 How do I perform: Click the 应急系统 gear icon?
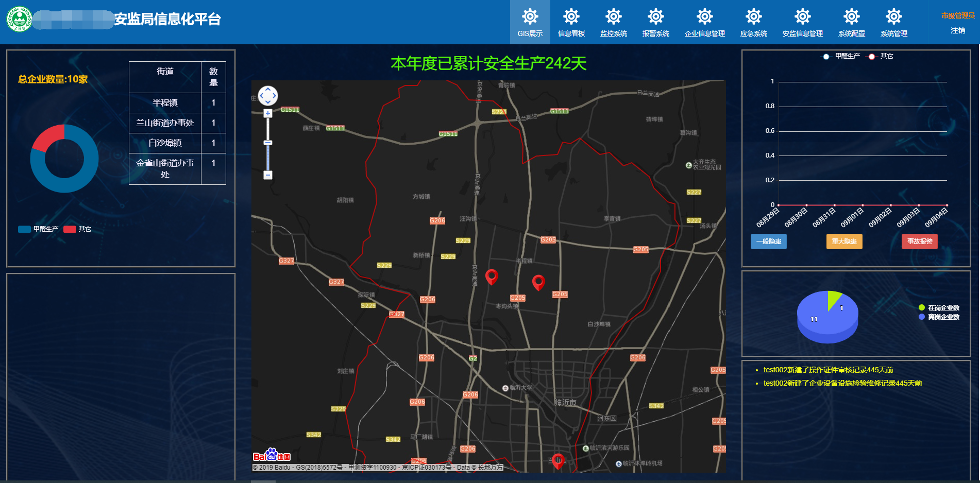753,17
